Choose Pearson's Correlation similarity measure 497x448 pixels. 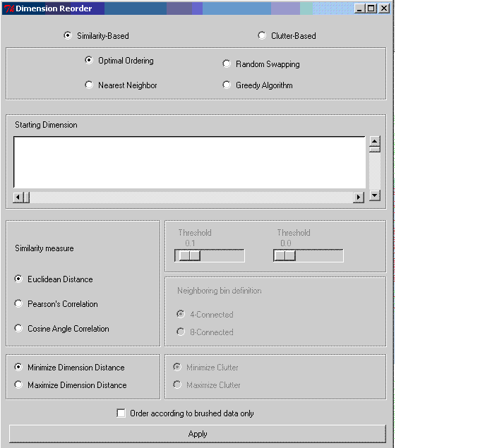(x=19, y=304)
